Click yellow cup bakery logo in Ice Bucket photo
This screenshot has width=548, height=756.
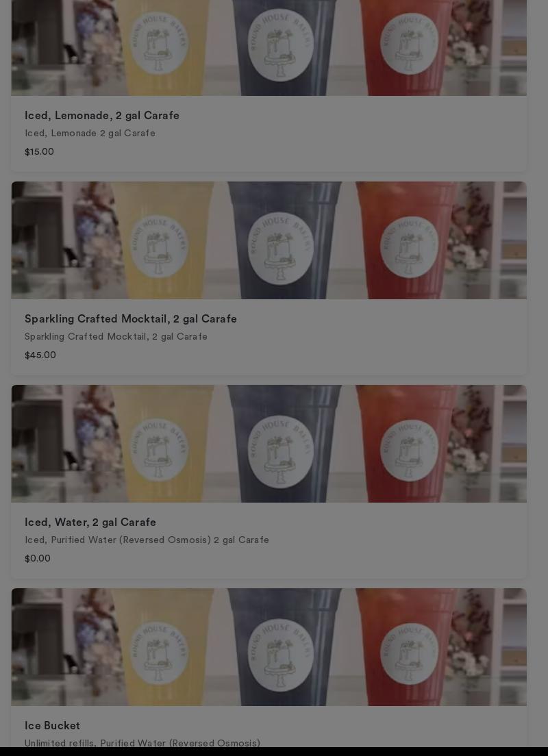point(158,653)
